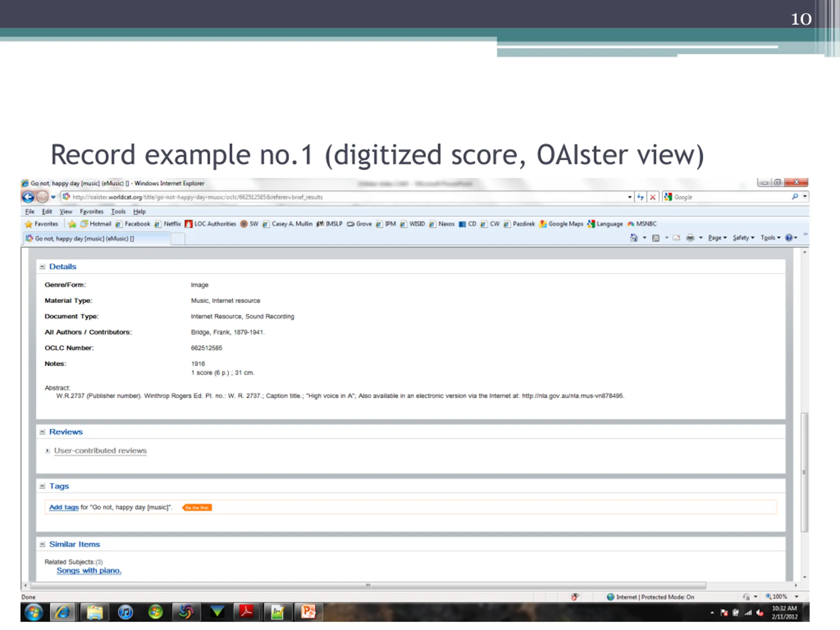The width and height of the screenshot is (840, 630).
Task: Open the IMSLP bookmark
Action: point(329,224)
